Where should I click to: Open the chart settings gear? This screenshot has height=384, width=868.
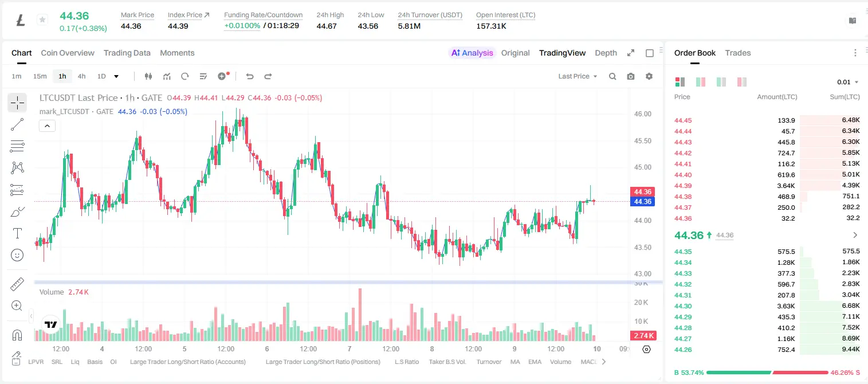pos(649,76)
